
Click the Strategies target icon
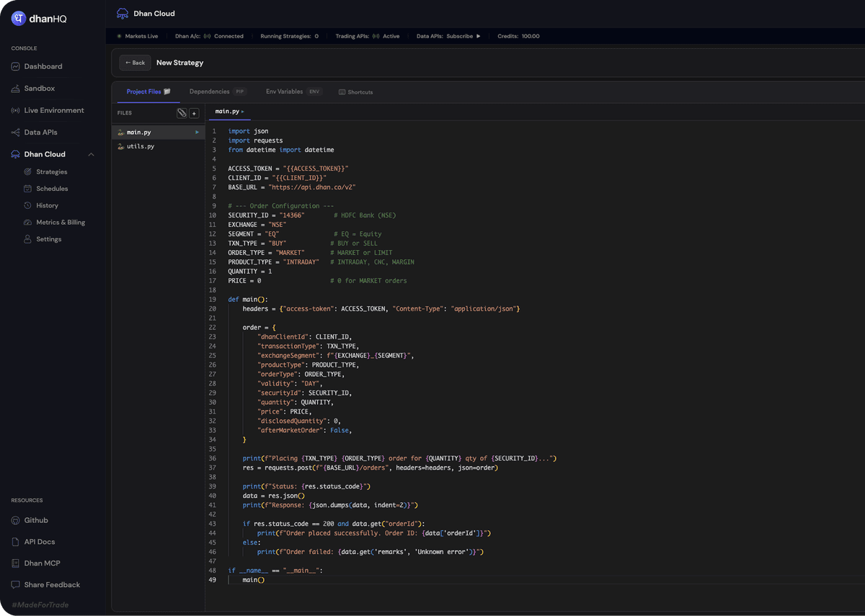(x=28, y=172)
